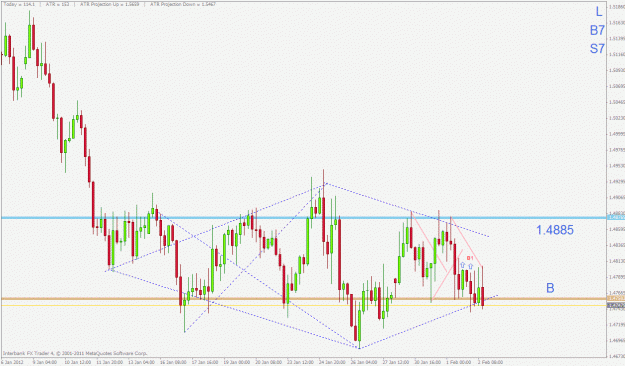Viewport: 625px width, 366px height.
Task: Click the "11 Jan 20:00" time axis label
Action: click(109, 362)
